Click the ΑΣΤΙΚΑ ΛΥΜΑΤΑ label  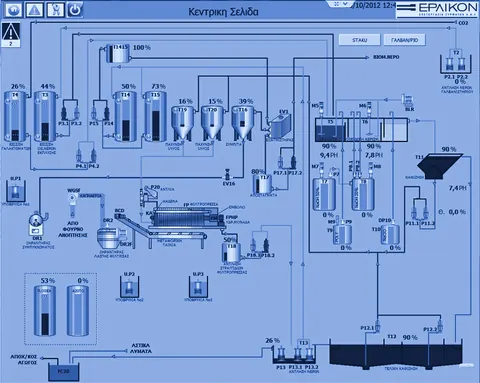[x=141, y=348]
